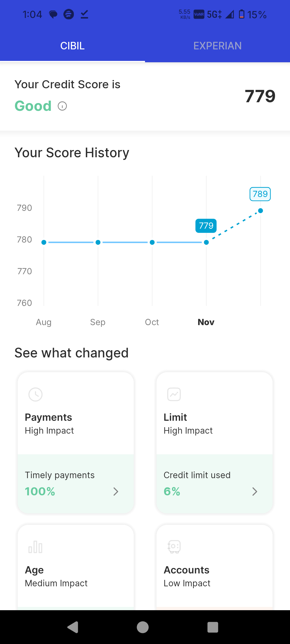Tap the 779 credit score number
This screenshot has height=644, width=290.
click(x=260, y=96)
